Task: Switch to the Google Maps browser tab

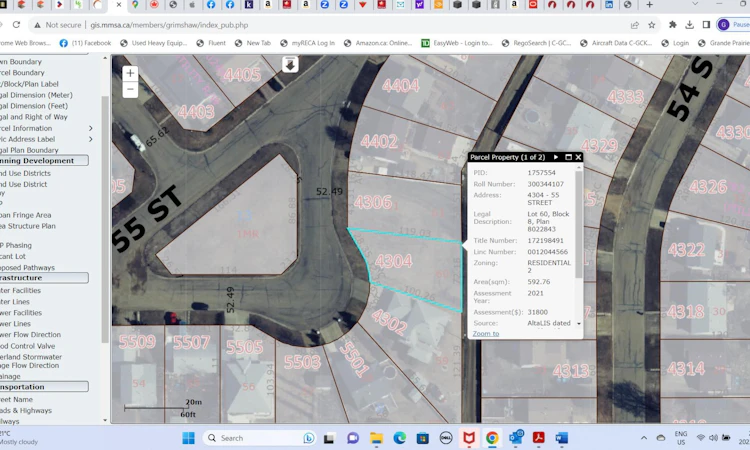Action: 135,5
